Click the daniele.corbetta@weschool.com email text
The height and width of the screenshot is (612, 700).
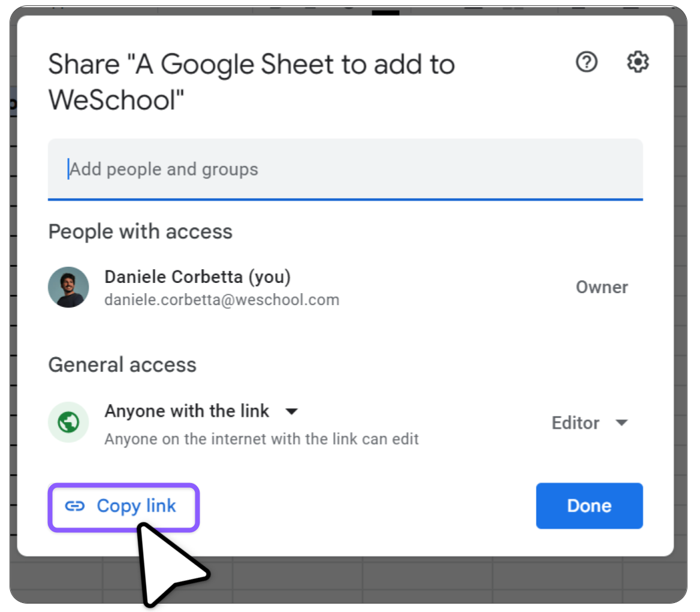[x=222, y=300]
